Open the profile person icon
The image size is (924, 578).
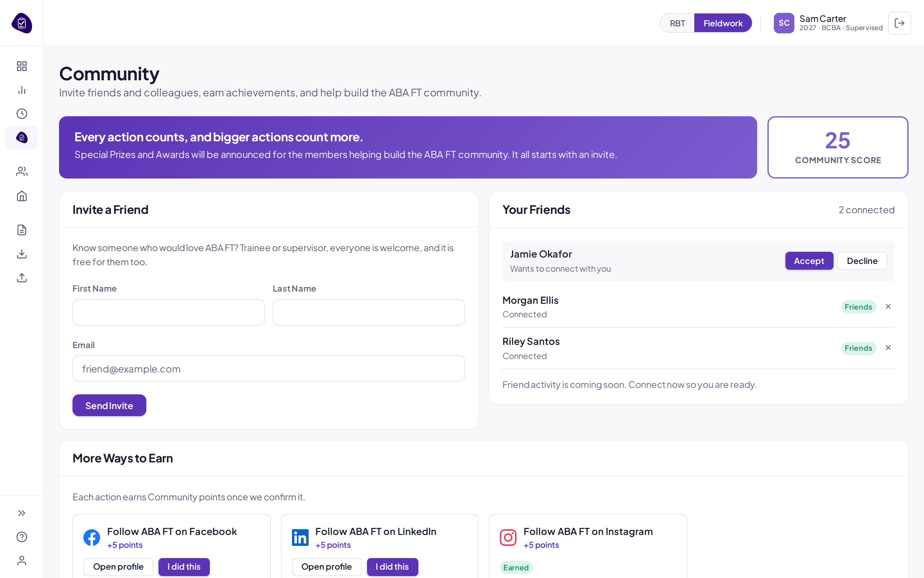point(22,560)
